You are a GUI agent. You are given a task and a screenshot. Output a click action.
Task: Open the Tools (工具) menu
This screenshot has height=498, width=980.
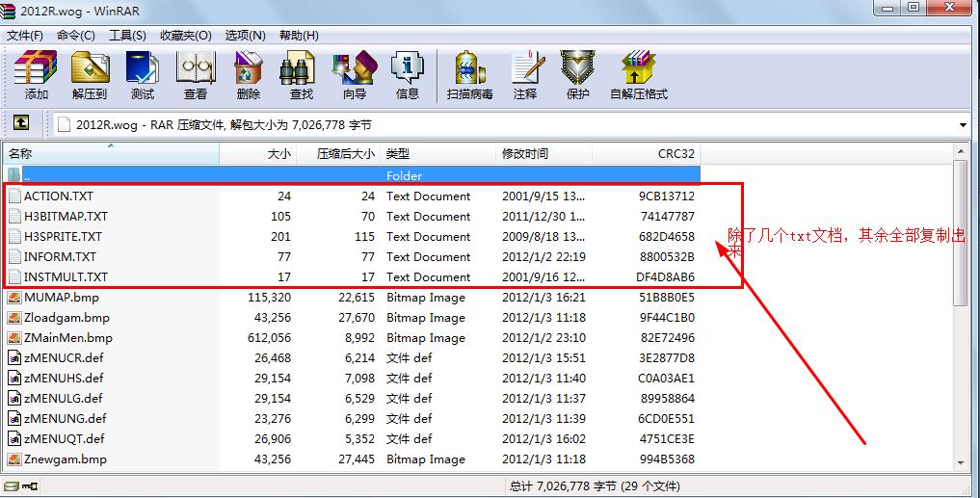coord(127,36)
